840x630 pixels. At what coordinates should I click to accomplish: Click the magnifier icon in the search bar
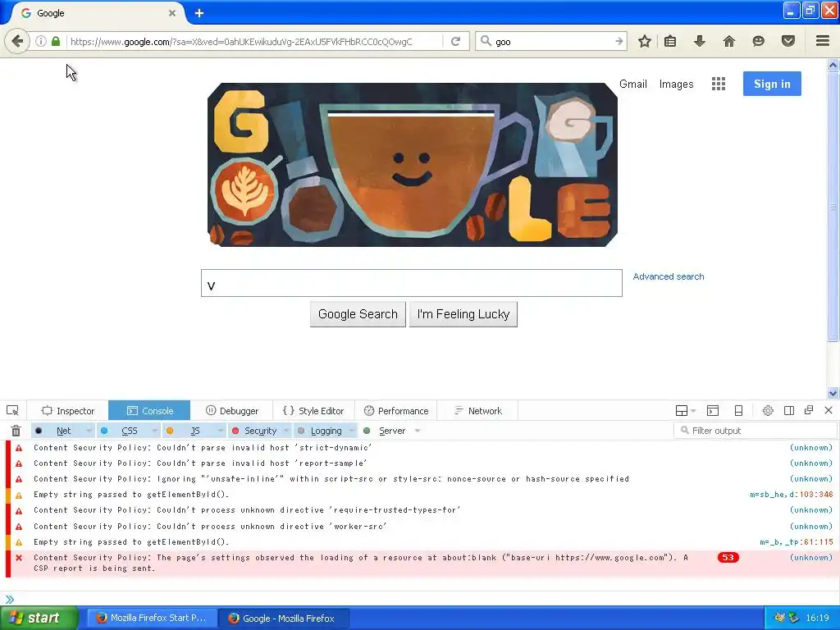[x=486, y=41]
